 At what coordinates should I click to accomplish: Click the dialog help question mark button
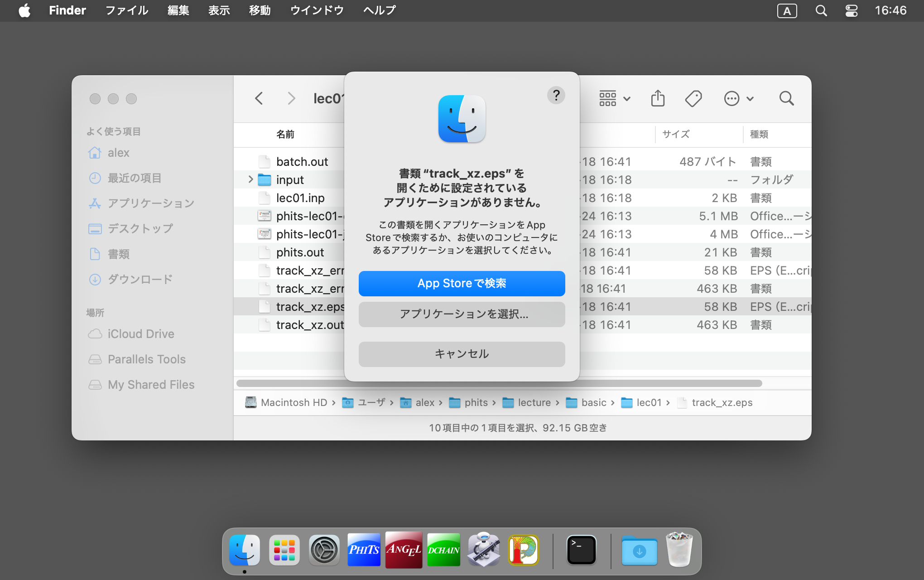coord(556,96)
